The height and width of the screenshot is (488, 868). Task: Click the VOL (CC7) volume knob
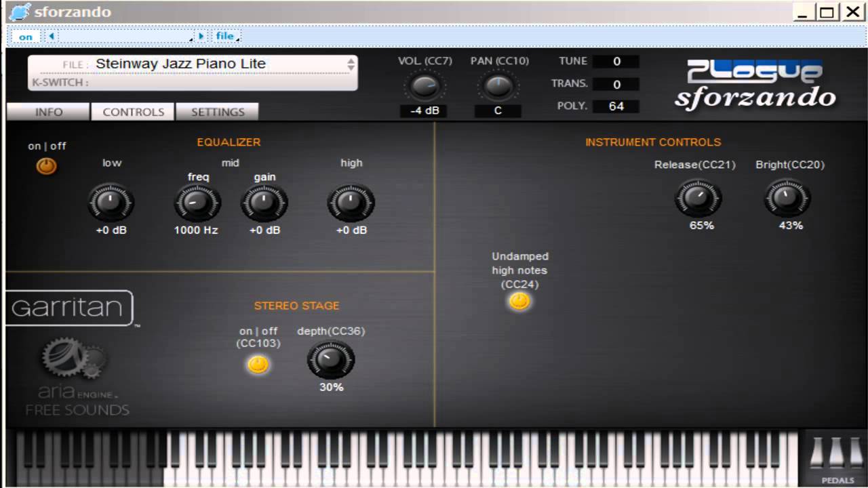(x=425, y=87)
